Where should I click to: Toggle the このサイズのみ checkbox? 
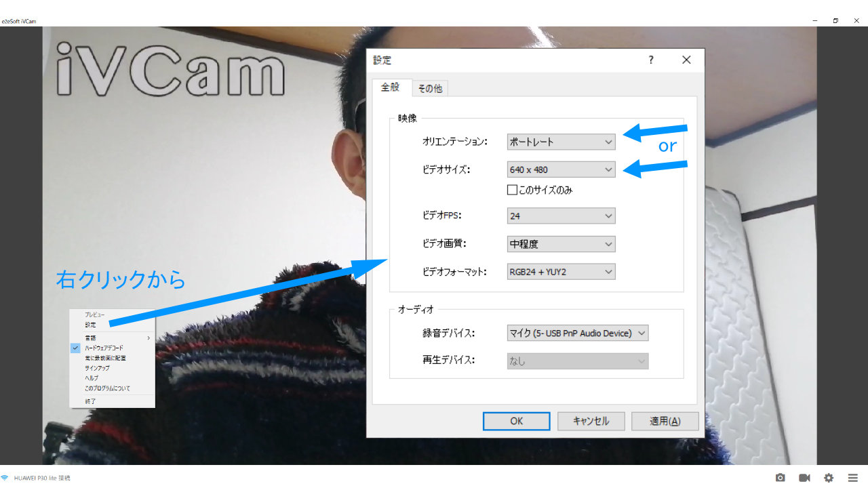click(x=513, y=190)
